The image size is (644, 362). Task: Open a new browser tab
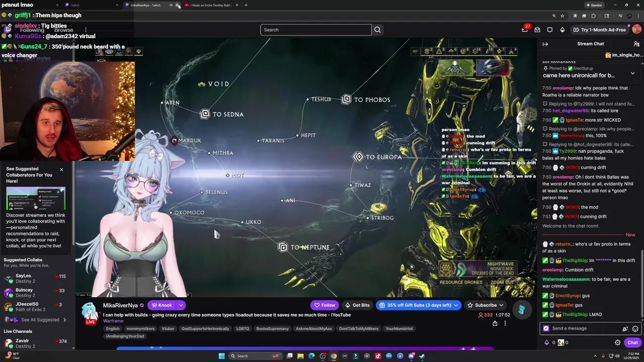click(246, 5)
